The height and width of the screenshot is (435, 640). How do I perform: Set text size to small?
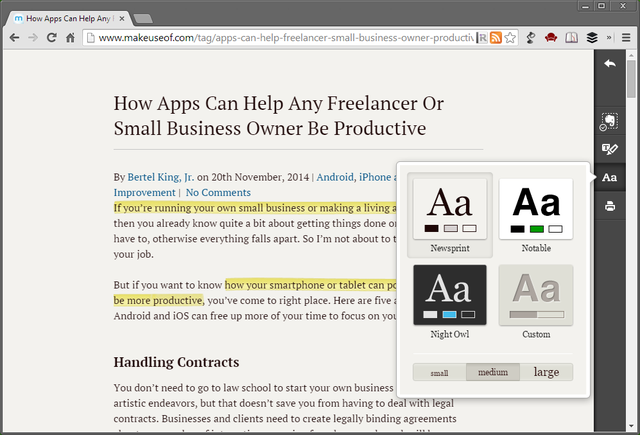439,373
